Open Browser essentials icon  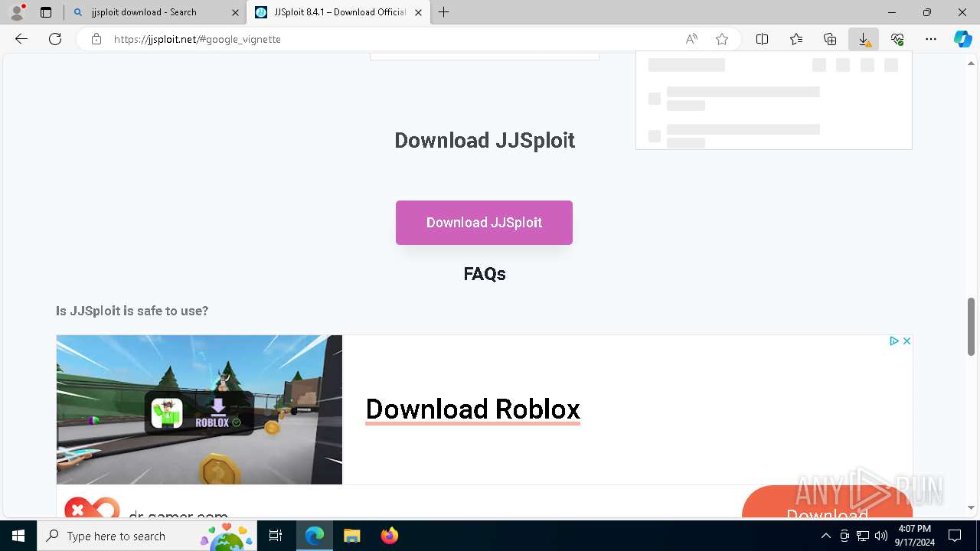[897, 39]
